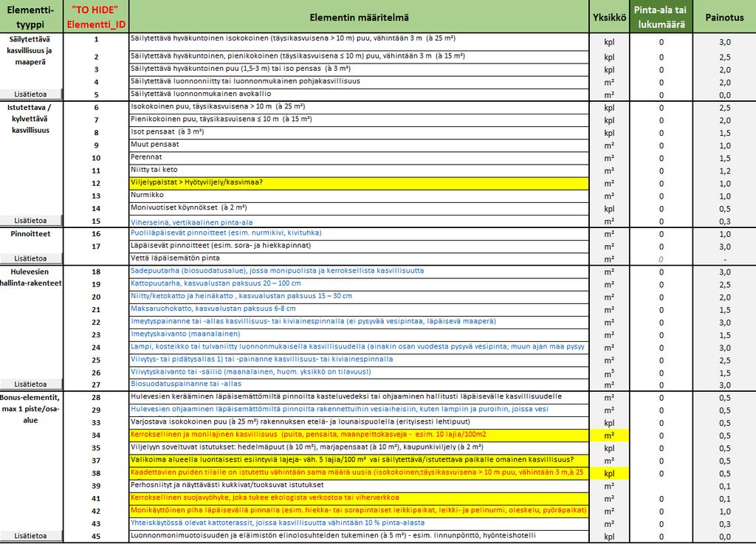Select quantity cell for Perennat row
The height and width of the screenshot is (544, 756).
coord(661,158)
